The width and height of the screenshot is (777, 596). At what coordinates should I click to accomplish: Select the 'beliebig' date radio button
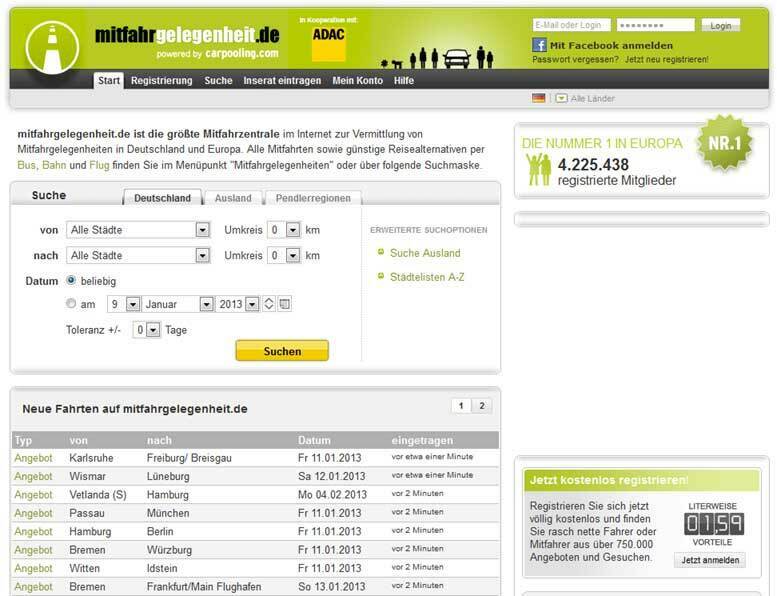71,281
